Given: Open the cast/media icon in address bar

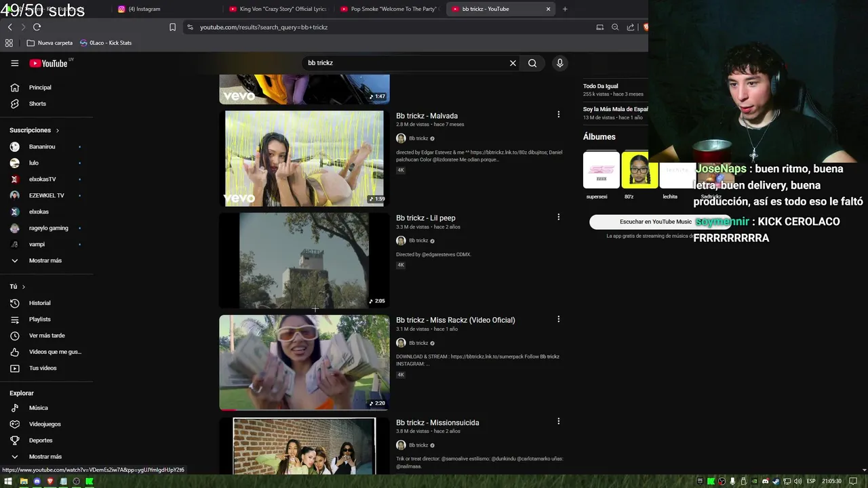Looking at the screenshot, I should pos(599,27).
